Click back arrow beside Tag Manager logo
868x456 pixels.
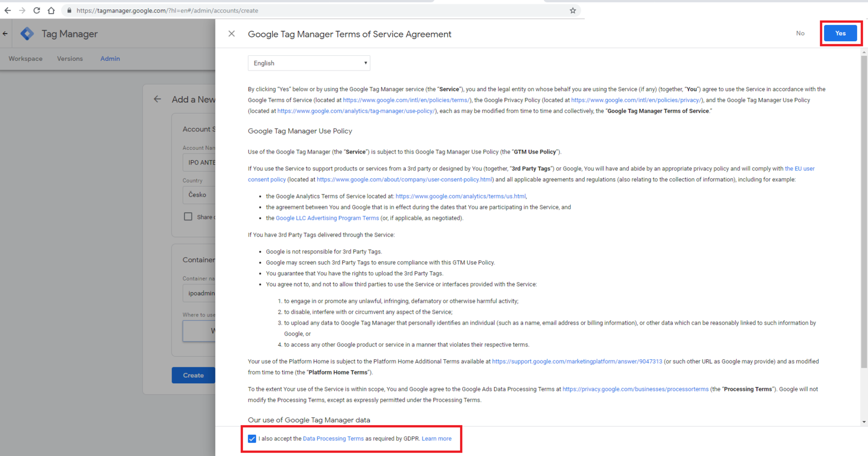5,34
